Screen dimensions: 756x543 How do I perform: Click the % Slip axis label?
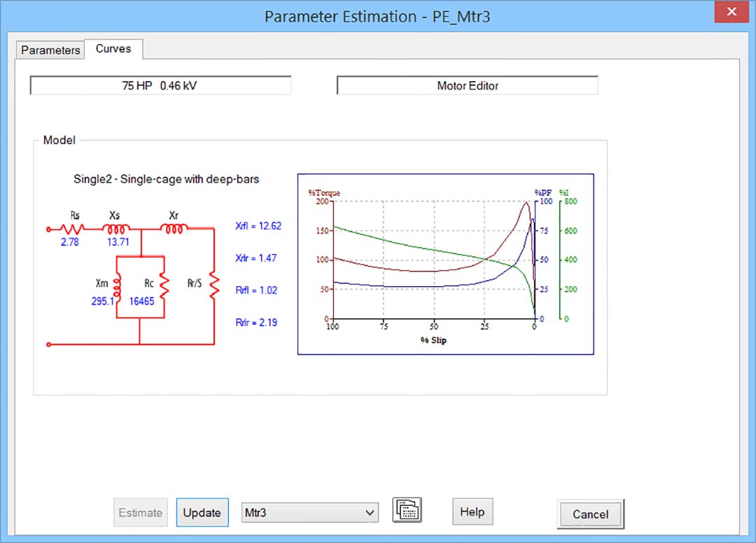[x=434, y=341]
